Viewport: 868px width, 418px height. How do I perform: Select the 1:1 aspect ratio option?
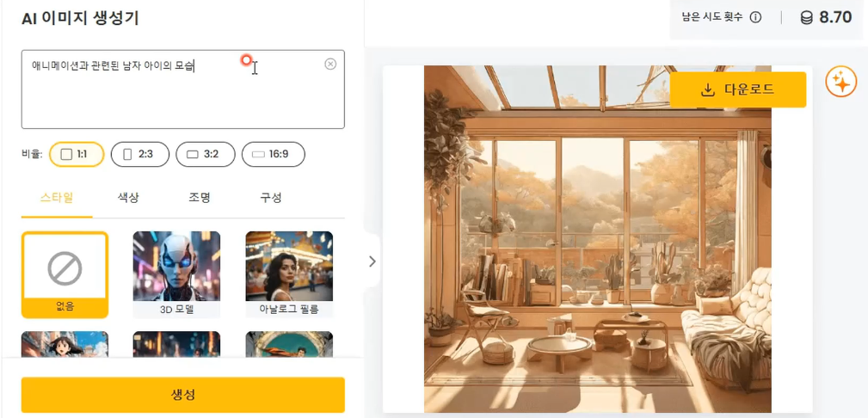[x=77, y=155]
